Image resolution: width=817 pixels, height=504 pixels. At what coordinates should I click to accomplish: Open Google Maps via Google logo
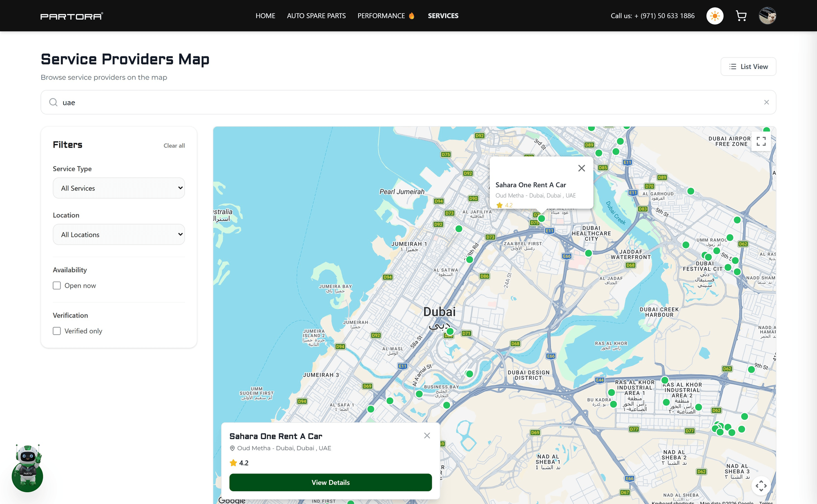tap(232, 500)
